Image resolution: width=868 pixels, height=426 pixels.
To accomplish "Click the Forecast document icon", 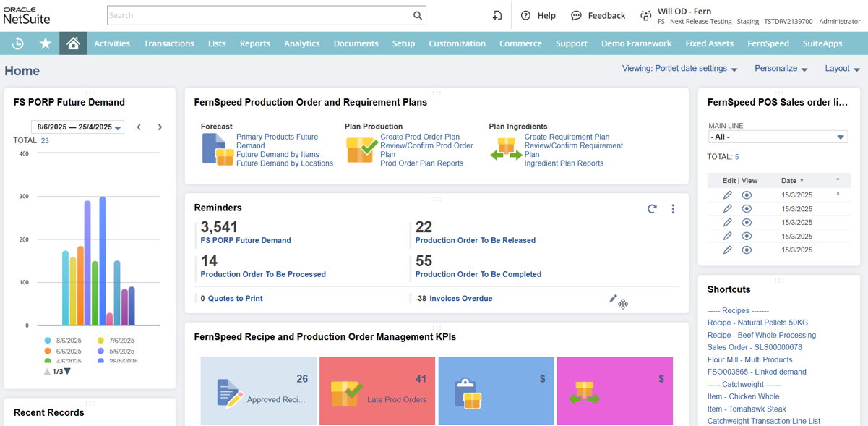I will [218, 149].
